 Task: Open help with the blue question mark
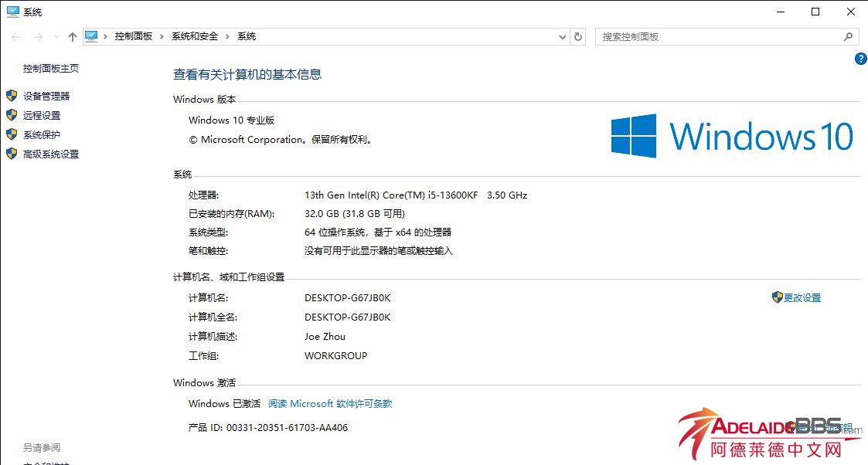(x=860, y=59)
